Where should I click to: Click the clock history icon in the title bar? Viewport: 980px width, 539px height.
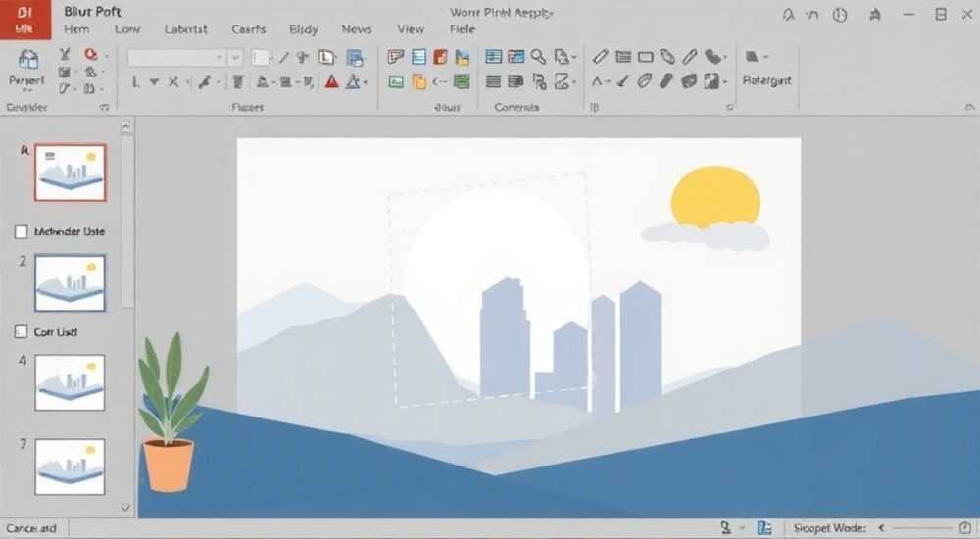(x=840, y=15)
